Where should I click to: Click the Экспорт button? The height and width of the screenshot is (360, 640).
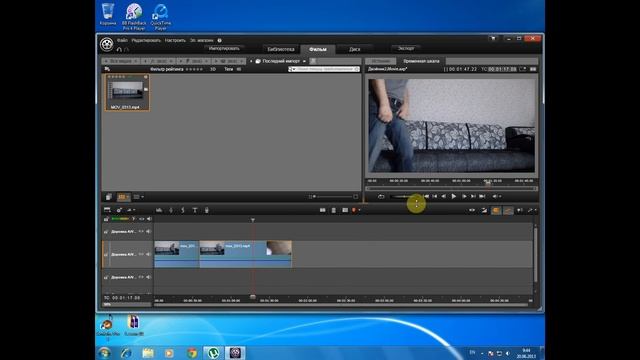coord(406,49)
